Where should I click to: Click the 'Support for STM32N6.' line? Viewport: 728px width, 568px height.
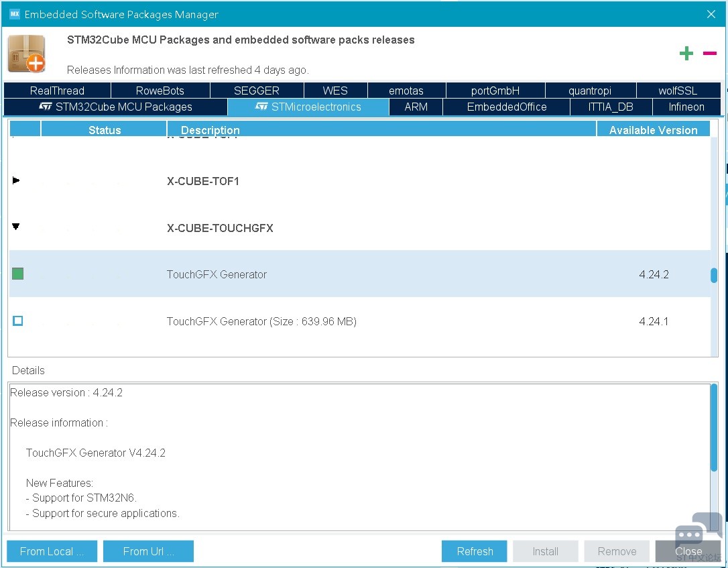81,498
